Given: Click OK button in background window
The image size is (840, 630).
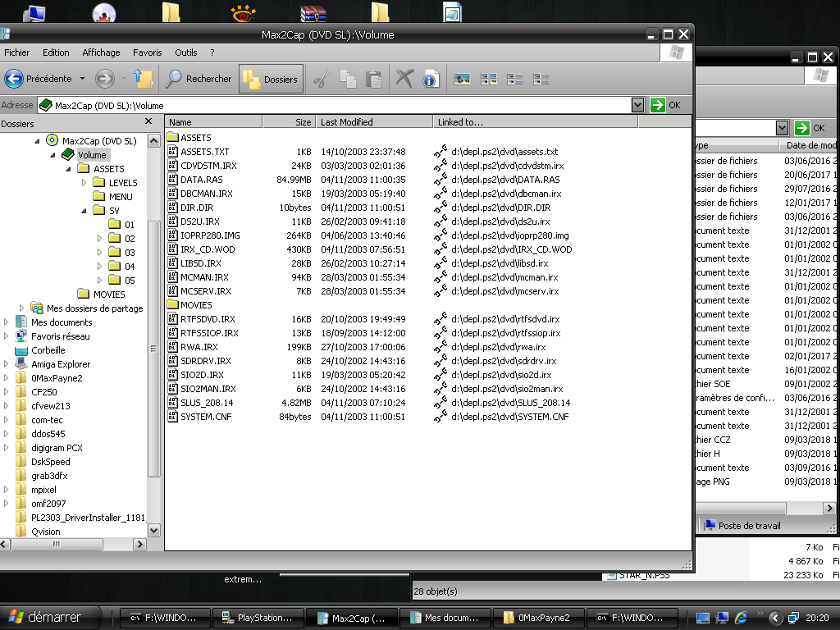Looking at the screenshot, I should (x=810, y=127).
